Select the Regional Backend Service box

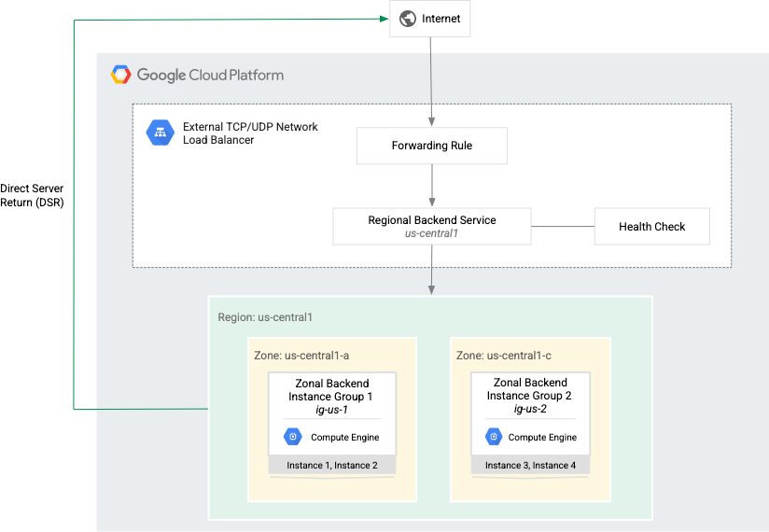coord(431,227)
